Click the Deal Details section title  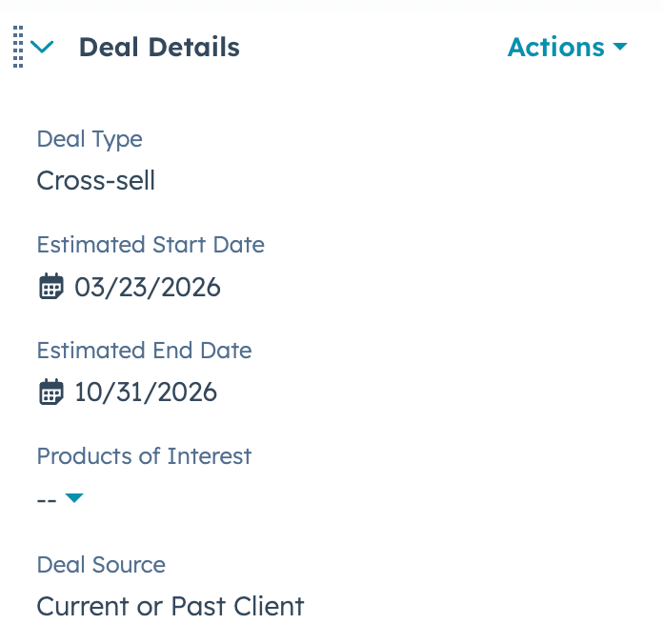tap(159, 48)
